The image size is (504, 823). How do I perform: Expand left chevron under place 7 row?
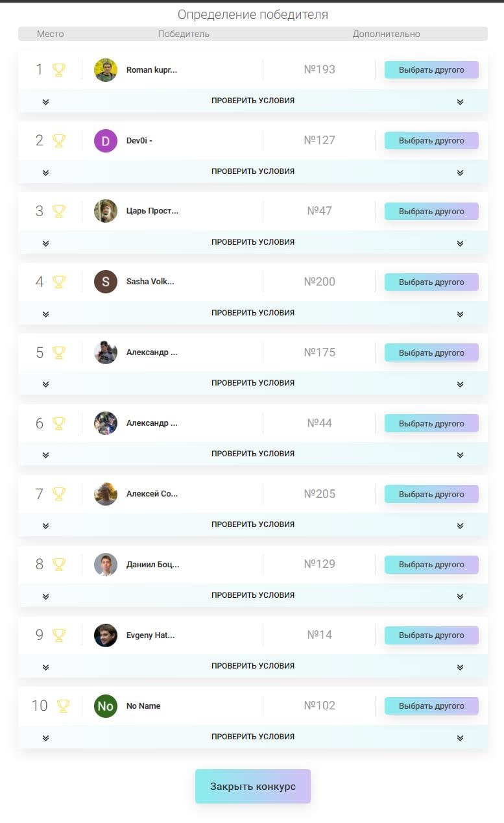(45, 526)
